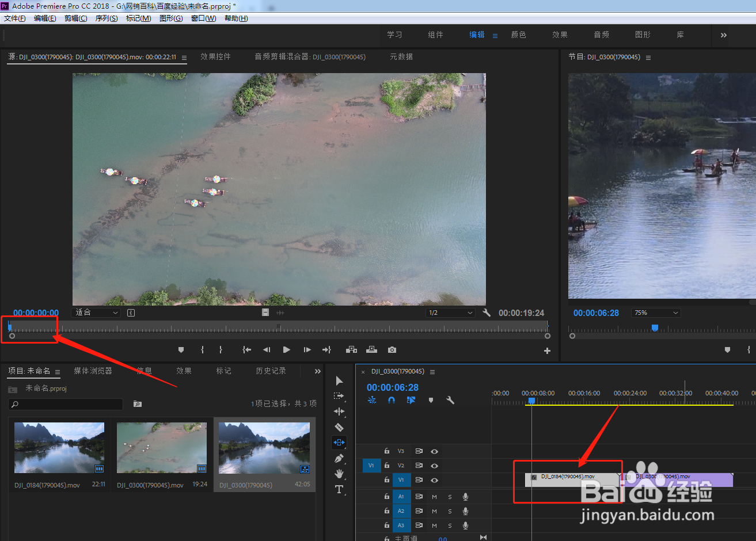Click the Overwrite button in source monitor

(371, 350)
